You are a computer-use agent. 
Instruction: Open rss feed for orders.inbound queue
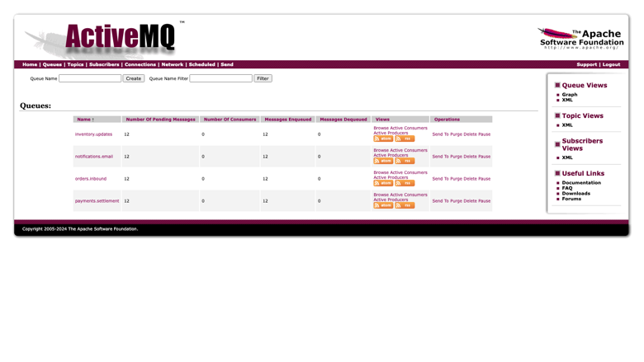point(405,183)
